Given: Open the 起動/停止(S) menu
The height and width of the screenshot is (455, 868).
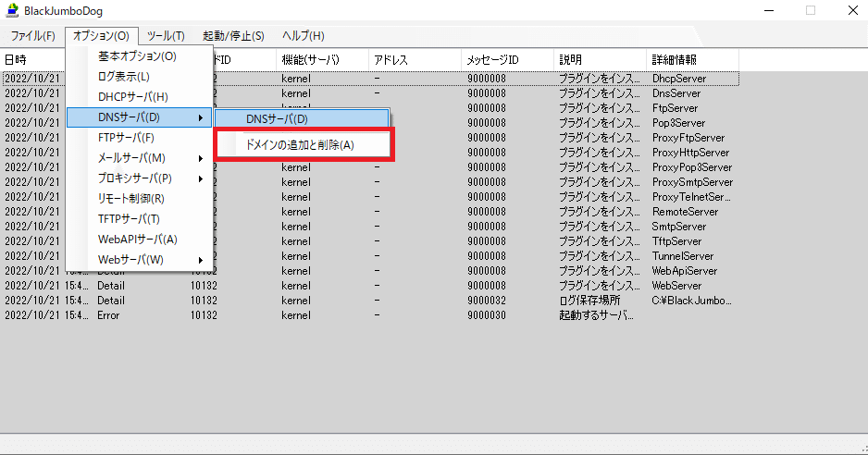Looking at the screenshot, I should point(233,36).
